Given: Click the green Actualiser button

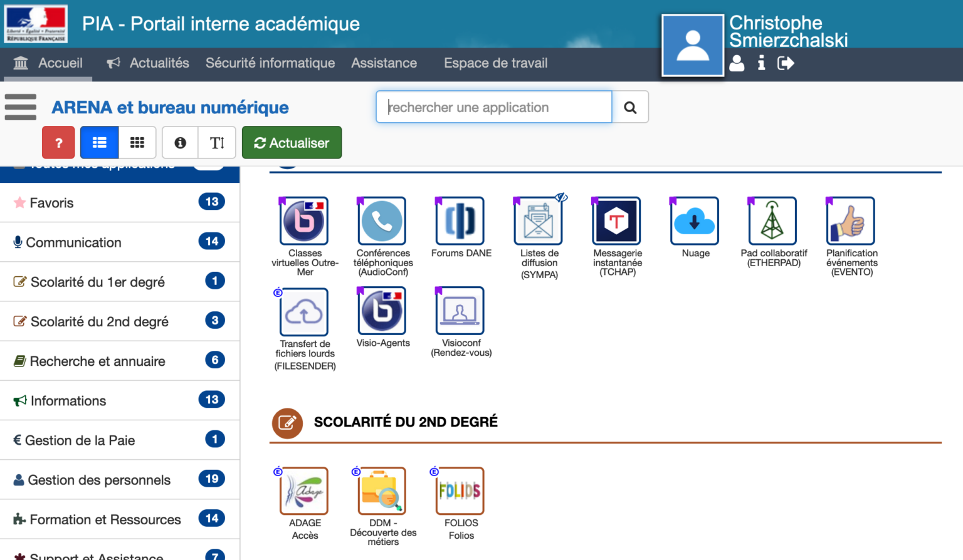Looking at the screenshot, I should 292,143.
